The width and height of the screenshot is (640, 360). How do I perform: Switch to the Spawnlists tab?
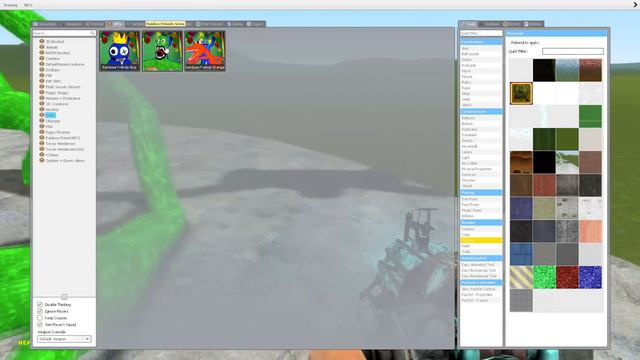point(45,24)
